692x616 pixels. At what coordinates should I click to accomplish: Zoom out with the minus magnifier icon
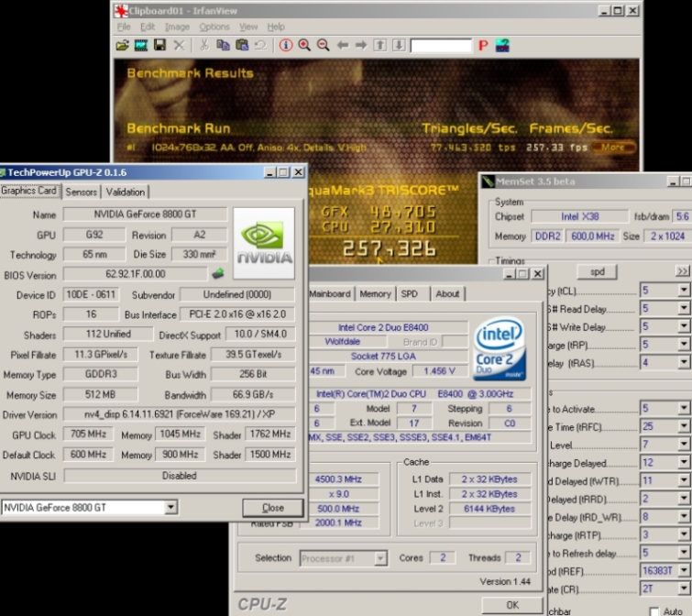point(324,45)
